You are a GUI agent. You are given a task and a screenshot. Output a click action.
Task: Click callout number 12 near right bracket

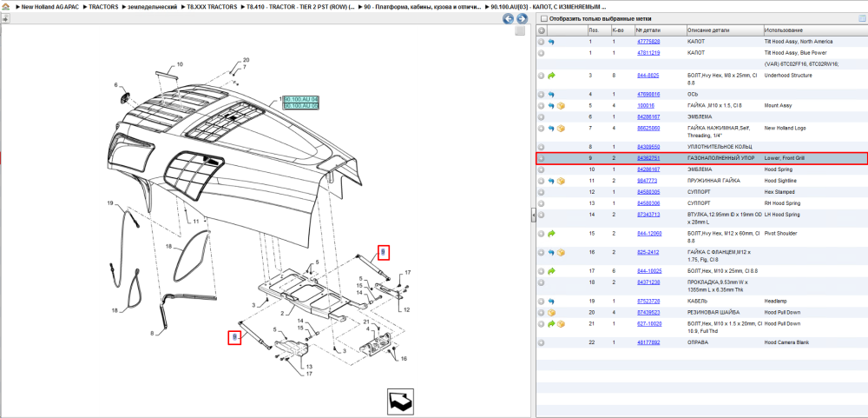click(x=406, y=309)
